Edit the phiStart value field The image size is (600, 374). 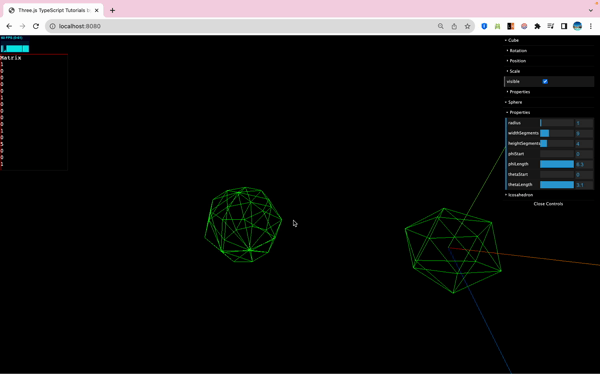[x=584, y=154]
